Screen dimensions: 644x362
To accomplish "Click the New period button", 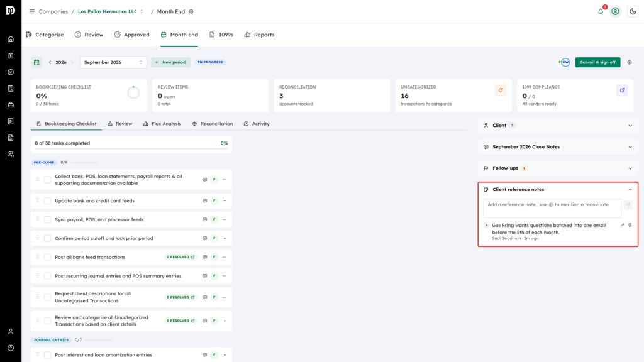I will point(170,62).
